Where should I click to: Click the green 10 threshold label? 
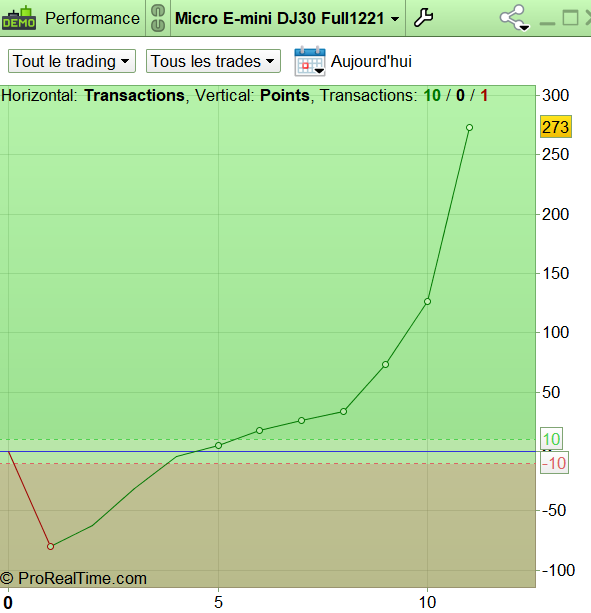[x=552, y=439]
